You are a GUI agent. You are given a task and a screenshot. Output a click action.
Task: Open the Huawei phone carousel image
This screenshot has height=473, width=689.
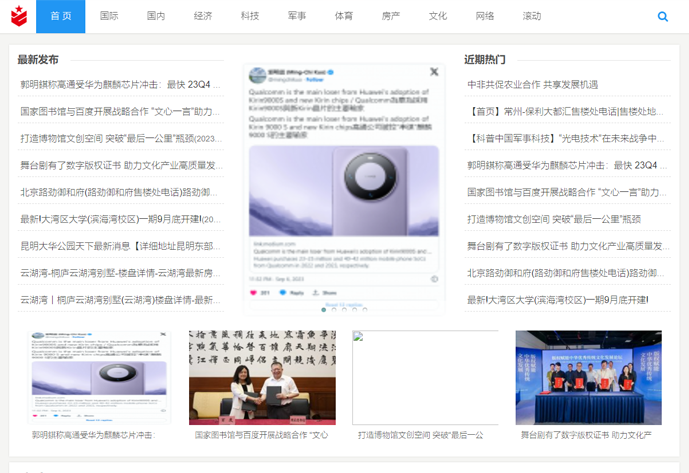343,190
